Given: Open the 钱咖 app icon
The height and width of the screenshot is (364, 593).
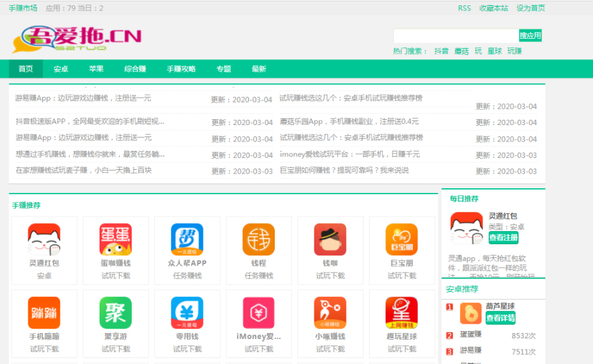Looking at the screenshot, I should point(330,239).
